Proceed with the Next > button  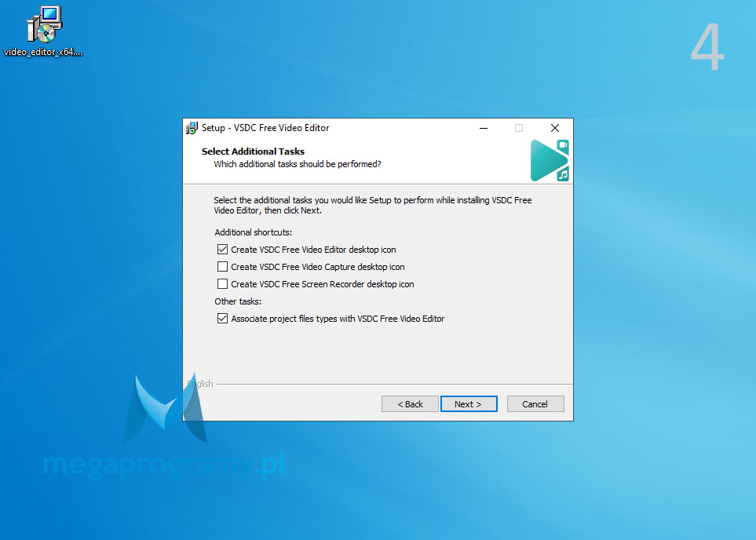pos(469,404)
